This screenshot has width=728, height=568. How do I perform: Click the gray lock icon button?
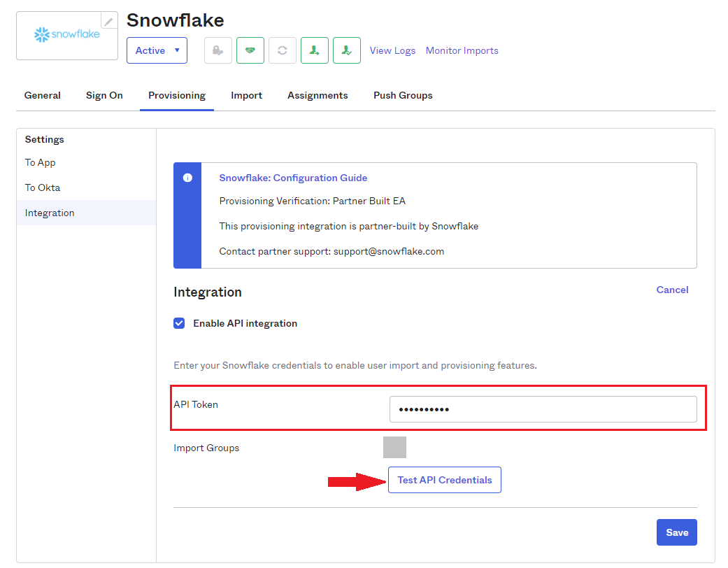[x=218, y=50]
